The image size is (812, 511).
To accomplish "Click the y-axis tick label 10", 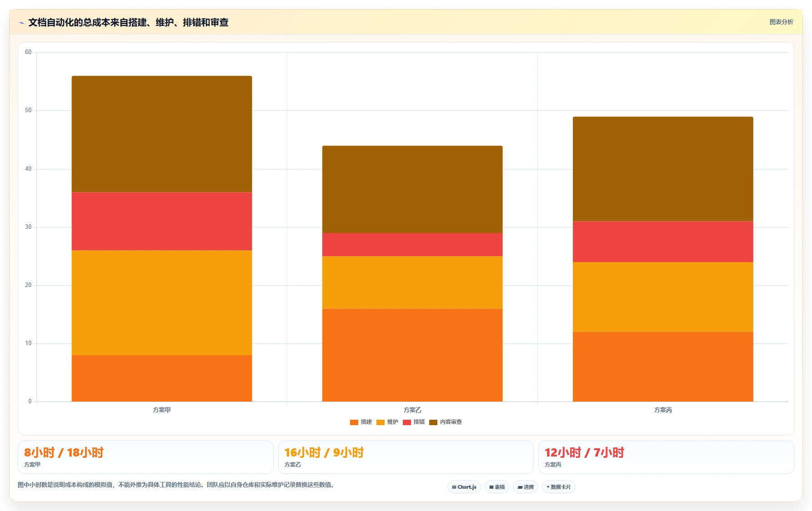I will [28, 343].
